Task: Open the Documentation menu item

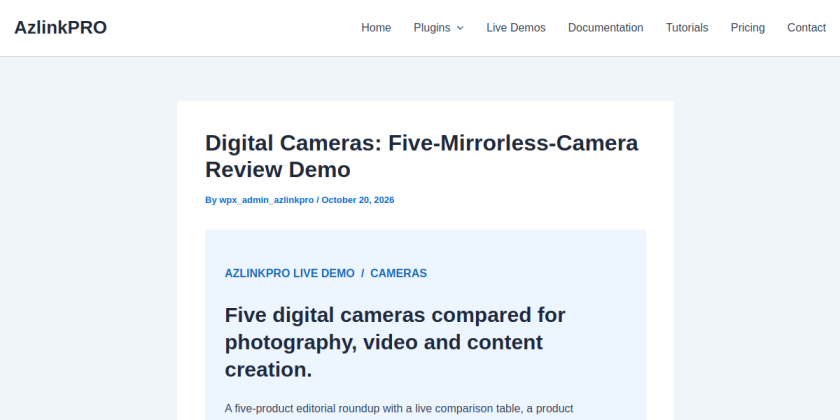Action: pos(605,28)
